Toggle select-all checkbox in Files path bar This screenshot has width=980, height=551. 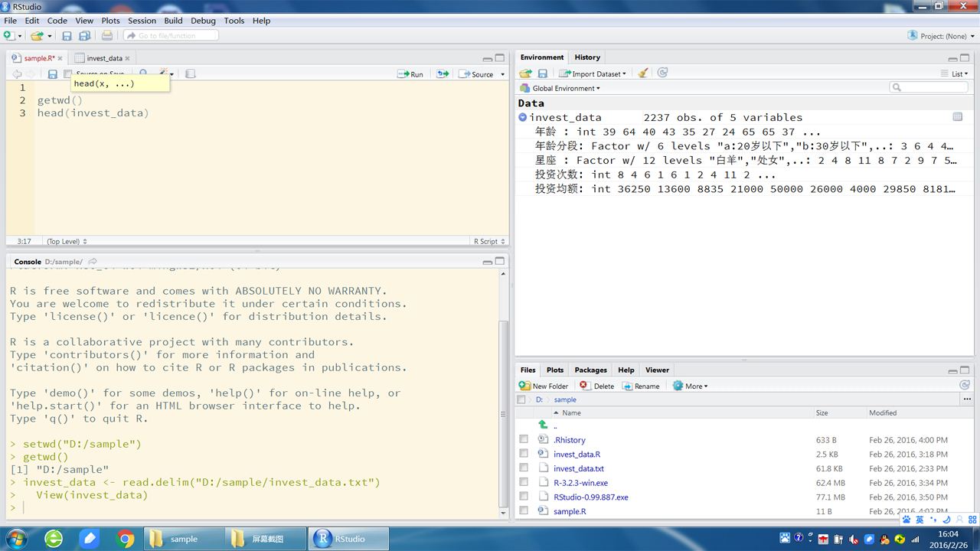point(521,399)
